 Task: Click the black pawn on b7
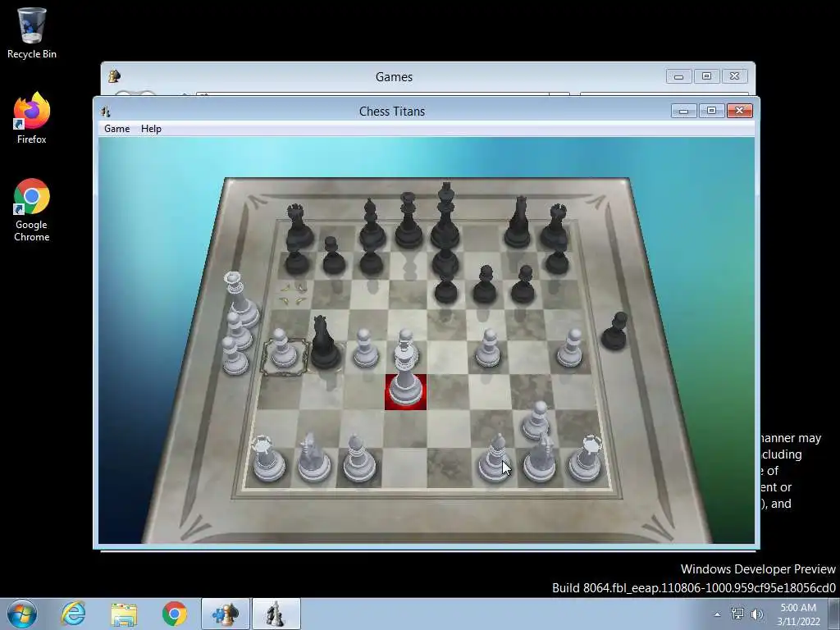click(x=333, y=256)
